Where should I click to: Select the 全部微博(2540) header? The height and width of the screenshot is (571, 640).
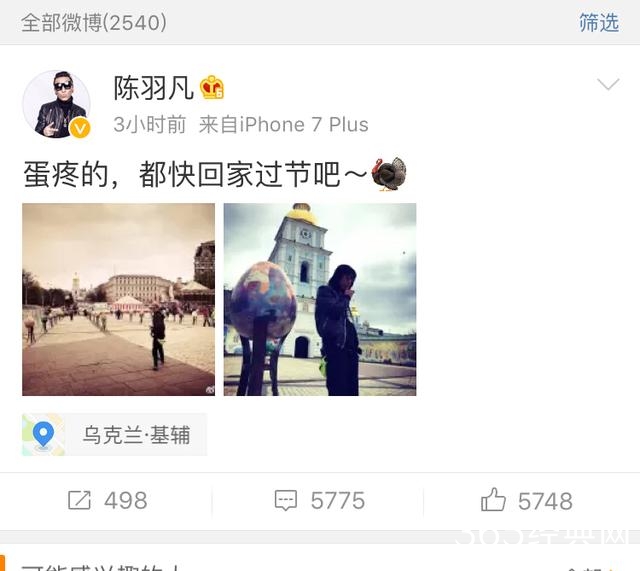[x=94, y=22]
